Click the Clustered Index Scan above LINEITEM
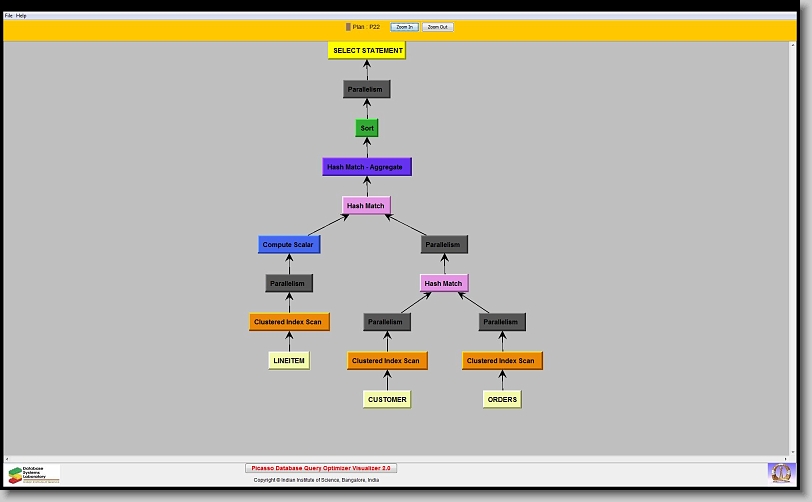812x502 pixels. pos(289,322)
